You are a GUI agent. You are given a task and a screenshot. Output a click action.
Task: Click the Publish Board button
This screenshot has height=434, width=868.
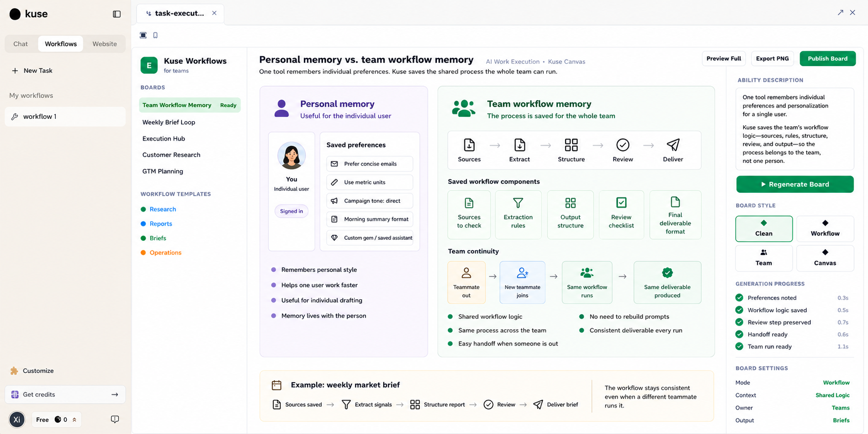click(827, 58)
